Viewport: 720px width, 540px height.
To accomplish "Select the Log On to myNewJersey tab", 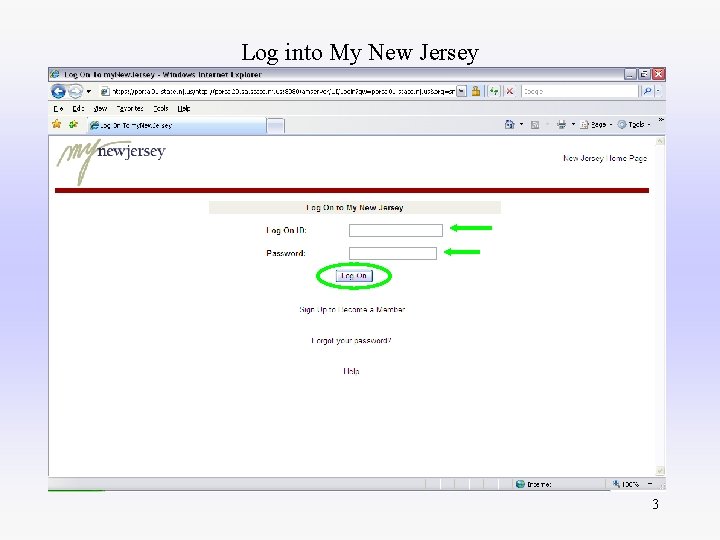I will tap(177, 125).
